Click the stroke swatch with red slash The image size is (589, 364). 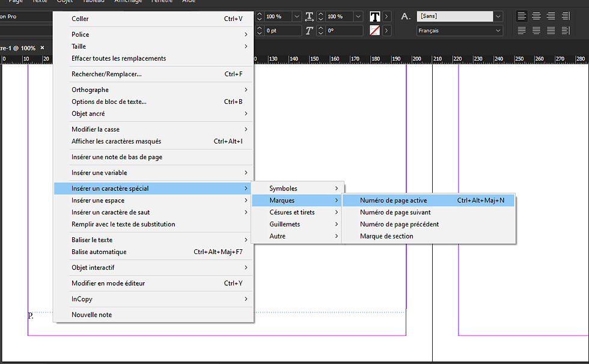(x=375, y=31)
